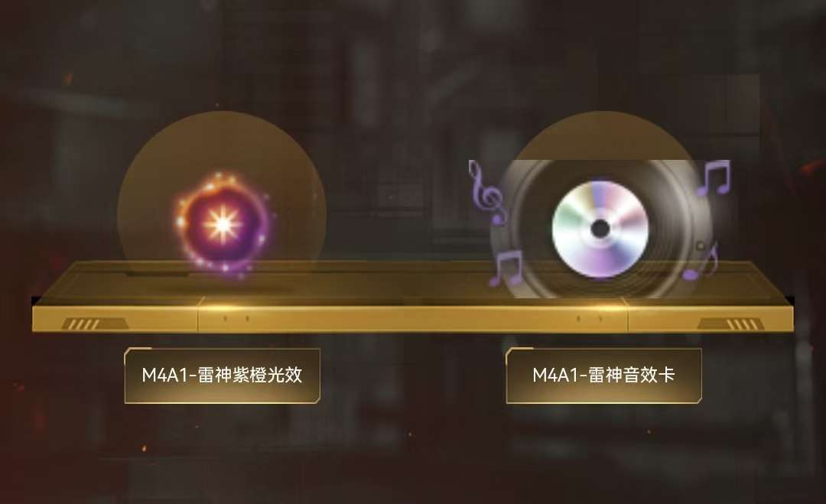Image resolution: width=826 pixels, height=504 pixels.
Task: Click the two dots on right shelf segment
Action: click(x=589, y=319)
